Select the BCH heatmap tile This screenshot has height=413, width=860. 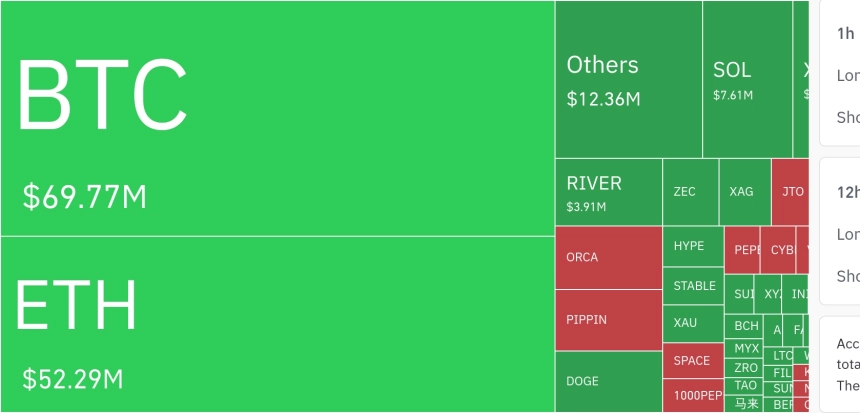(x=746, y=325)
